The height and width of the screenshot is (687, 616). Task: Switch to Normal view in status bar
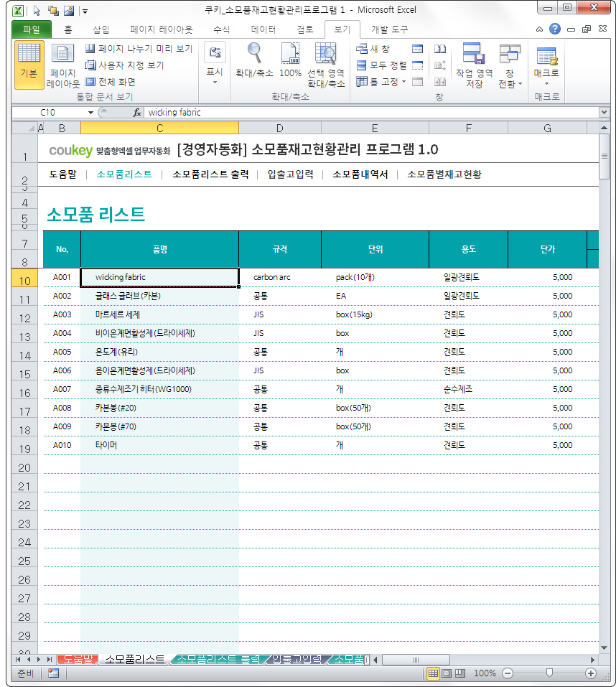coord(433,673)
